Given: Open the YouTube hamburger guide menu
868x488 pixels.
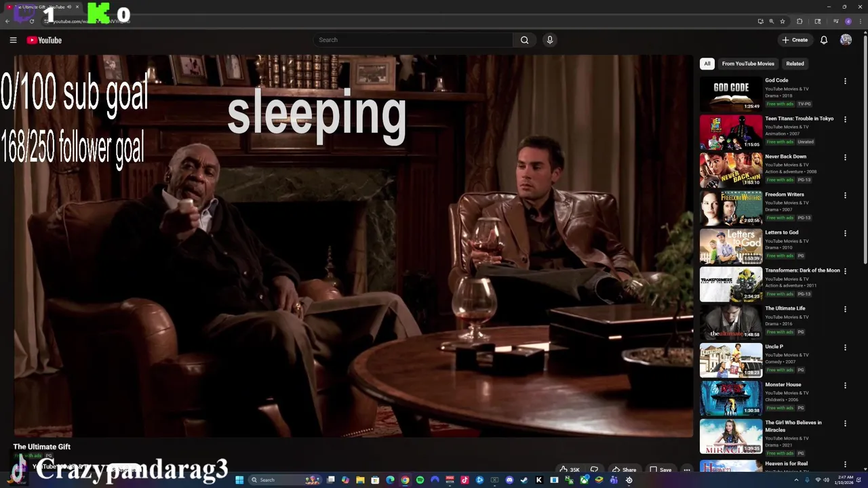Looking at the screenshot, I should [13, 40].
